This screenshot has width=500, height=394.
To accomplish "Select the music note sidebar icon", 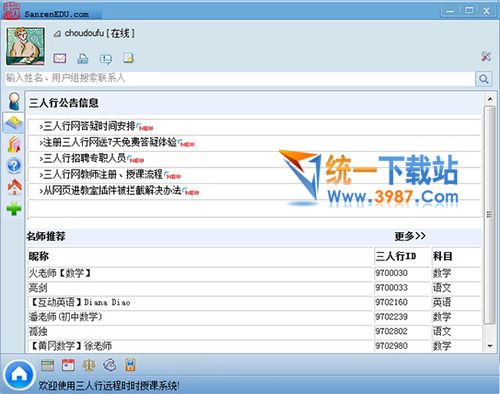I will [14, 145].
